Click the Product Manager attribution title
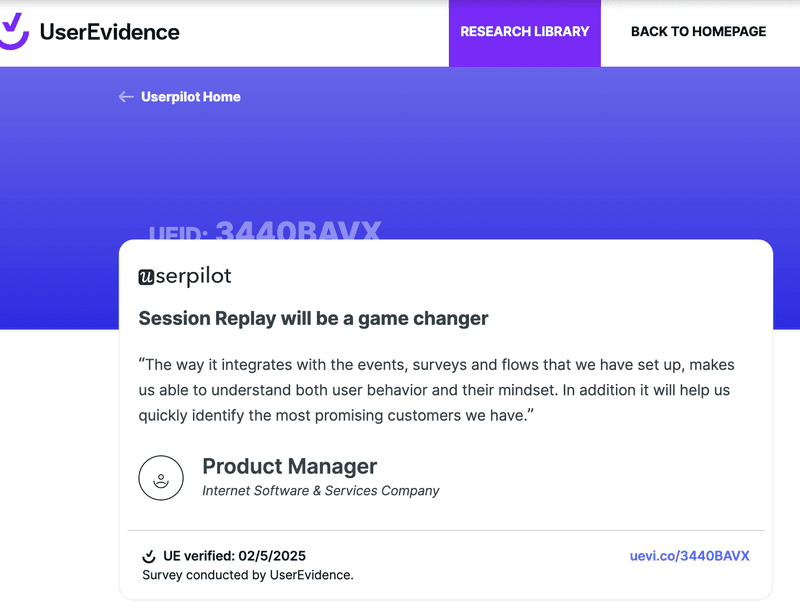Screen dimensions: 800x615 coord(289,466)
